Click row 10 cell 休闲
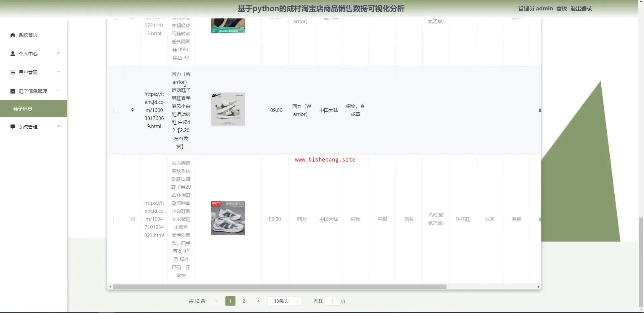 [x=490, y=219]
